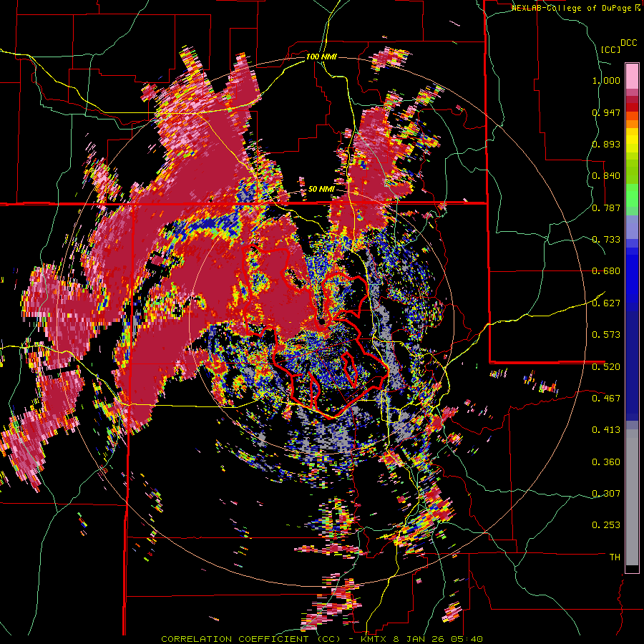Click the KMTX radar site identifier

373,639
